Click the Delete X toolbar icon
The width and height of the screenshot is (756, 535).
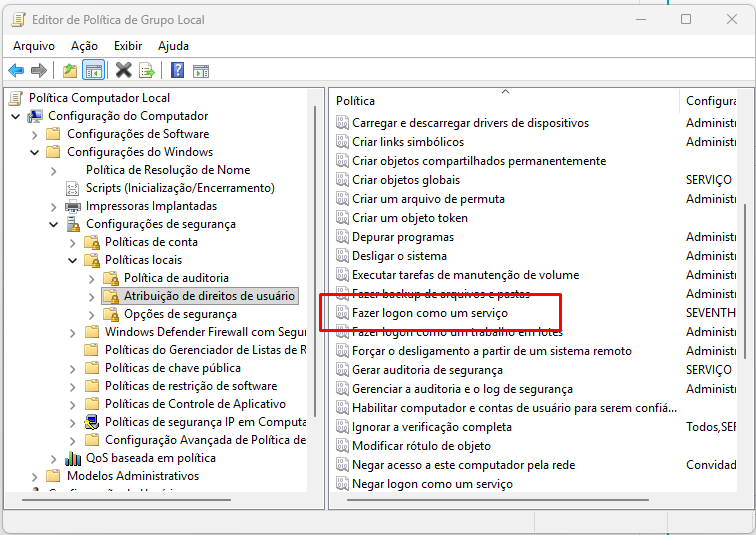[123, 70]
